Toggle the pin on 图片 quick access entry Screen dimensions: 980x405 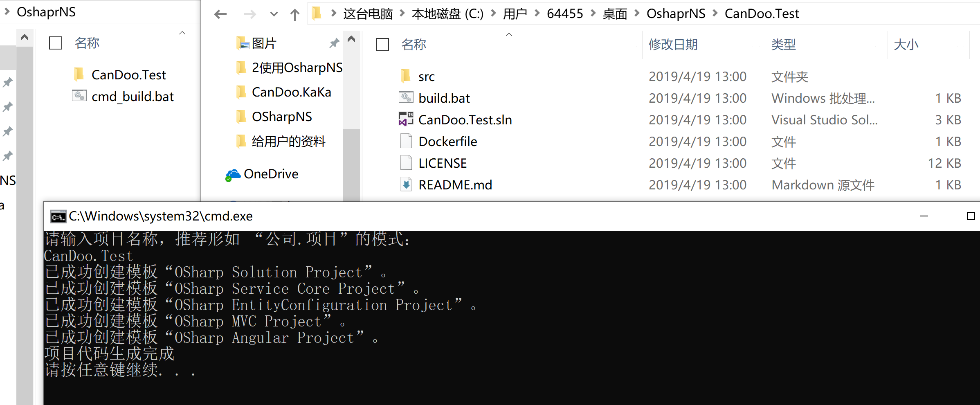click(334, 43)
